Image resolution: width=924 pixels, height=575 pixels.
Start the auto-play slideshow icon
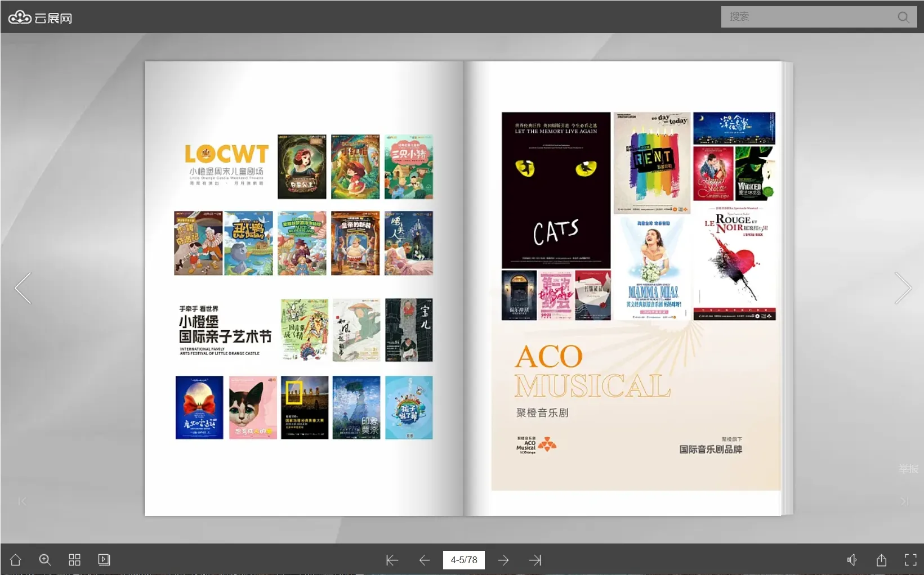pos(104,560)
